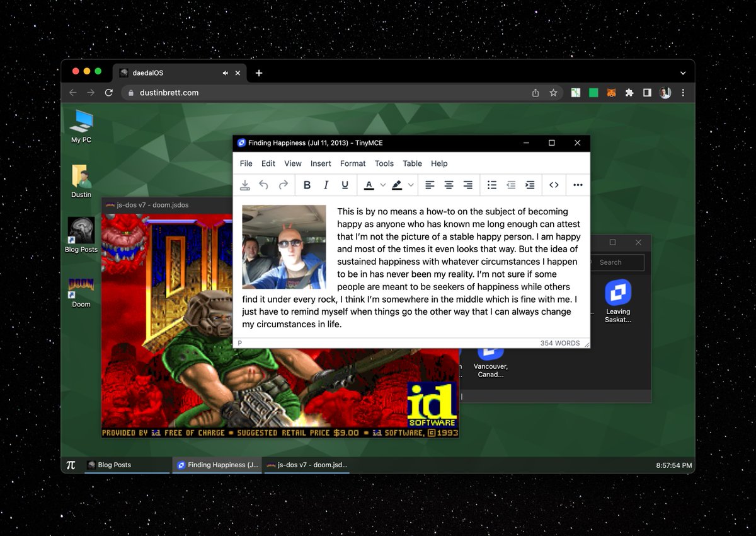Click the 354 WORDS counter
This screenshot has height=536, width=756.
click(560, 343)
